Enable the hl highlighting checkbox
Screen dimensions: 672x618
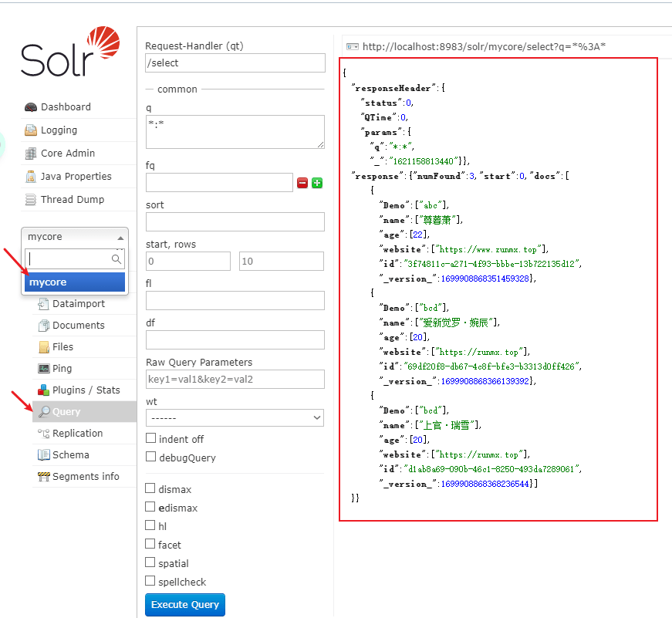pos(150,525)
